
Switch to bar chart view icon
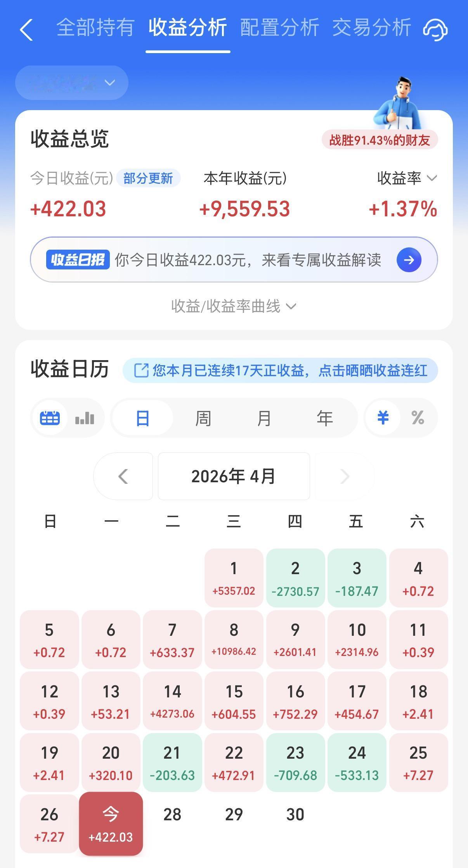pos(85,418)
